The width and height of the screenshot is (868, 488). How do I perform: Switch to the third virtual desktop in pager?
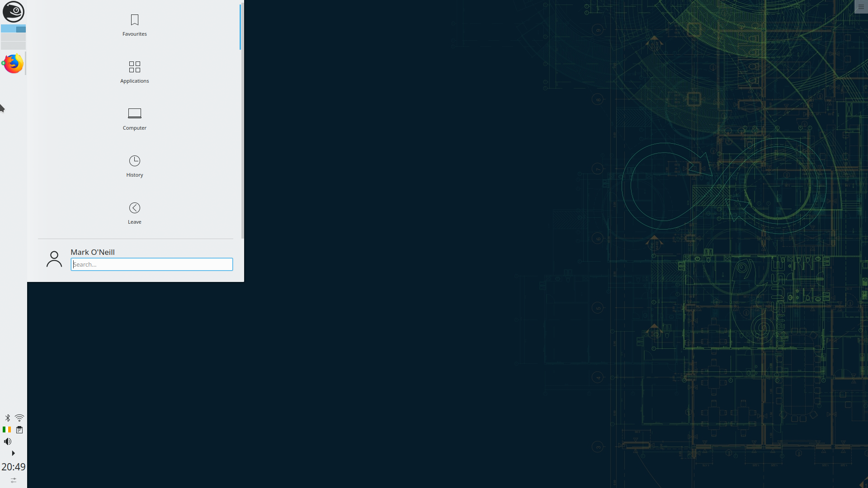[x=13, y=46]
